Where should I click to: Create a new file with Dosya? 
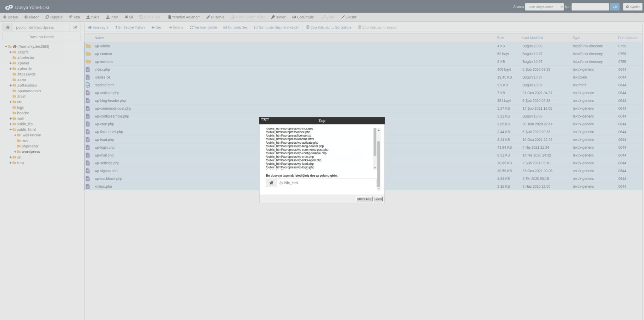[x=10, y=17]
